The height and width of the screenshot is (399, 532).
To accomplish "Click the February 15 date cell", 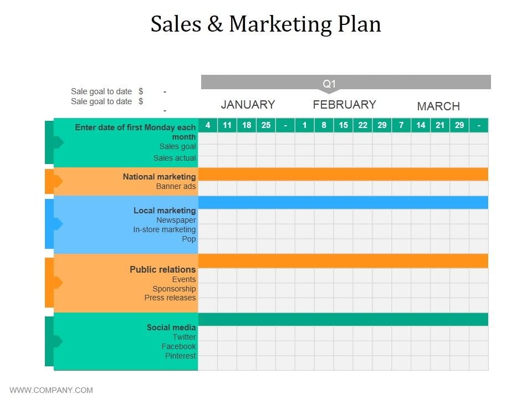I will (344, 125).
